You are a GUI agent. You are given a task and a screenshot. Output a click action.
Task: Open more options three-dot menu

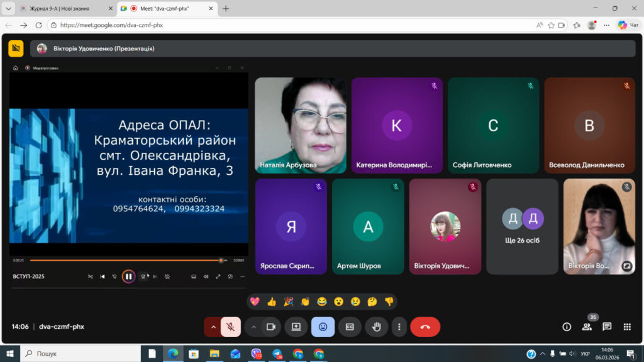399,327
